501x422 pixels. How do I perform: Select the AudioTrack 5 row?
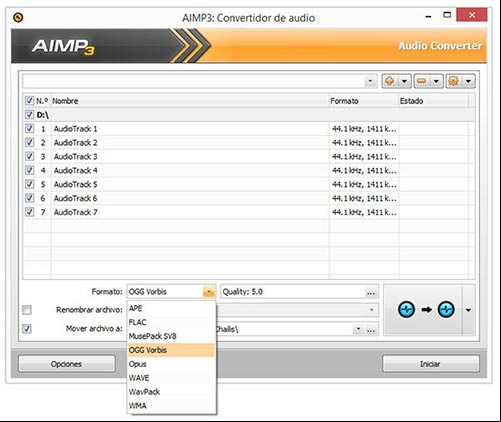[249, 184]
